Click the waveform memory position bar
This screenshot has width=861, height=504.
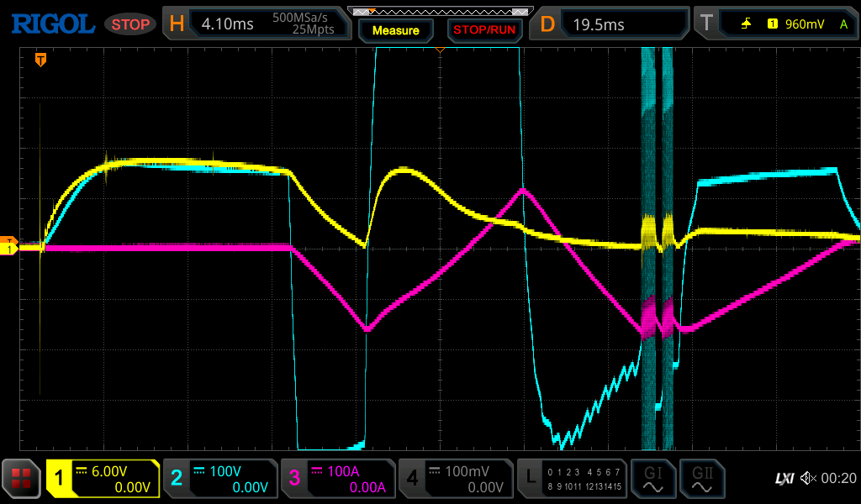(x=440, y=12)
